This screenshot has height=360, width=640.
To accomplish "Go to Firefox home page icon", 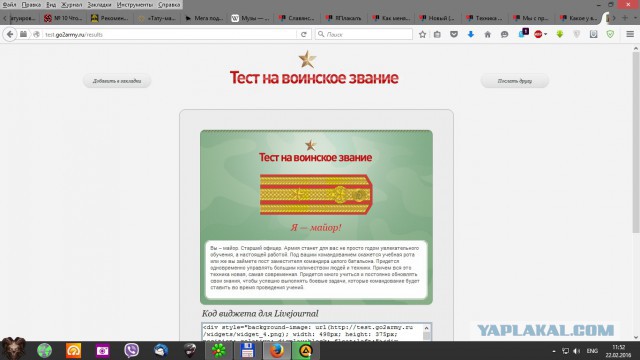I will tap(487, 35).
